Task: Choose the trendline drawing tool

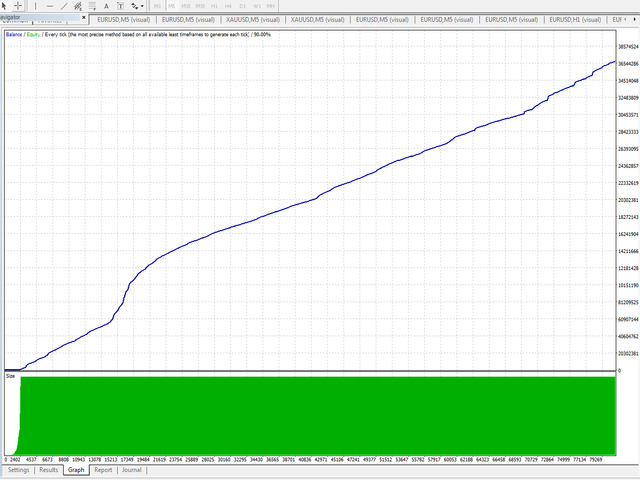Action: tap(64, 6)
